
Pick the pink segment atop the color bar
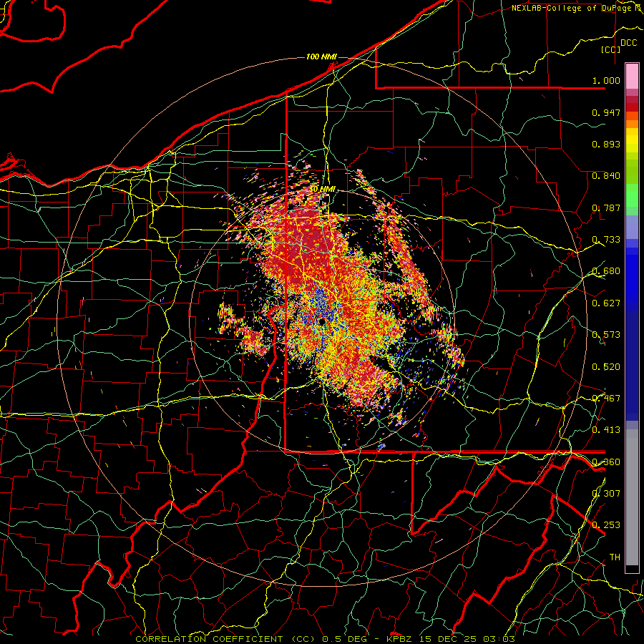click(x=632, y=77)
